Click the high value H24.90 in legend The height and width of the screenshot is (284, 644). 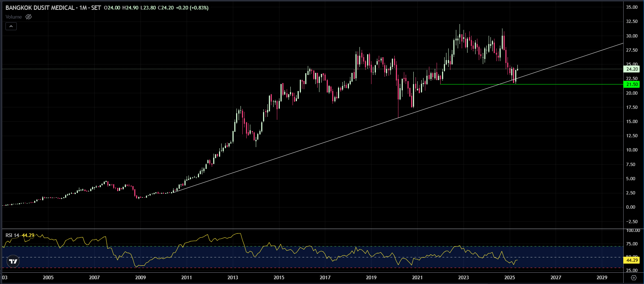point(130,8)
